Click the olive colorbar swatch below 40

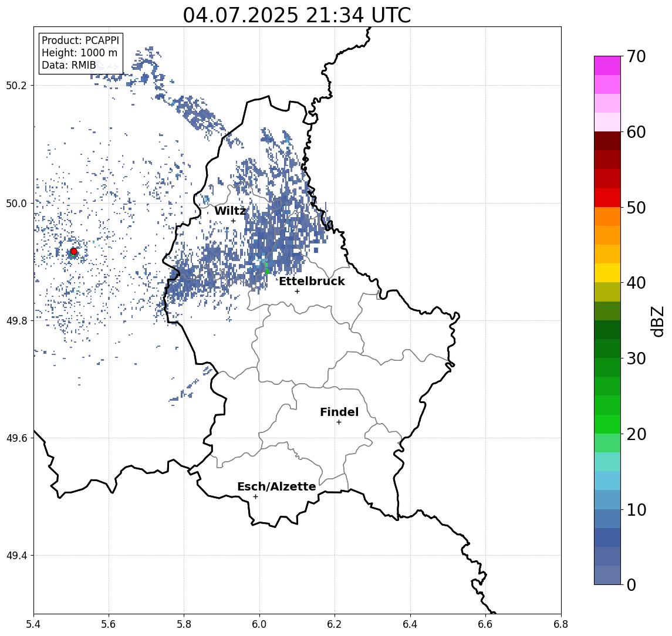click(x=607, y=292)
